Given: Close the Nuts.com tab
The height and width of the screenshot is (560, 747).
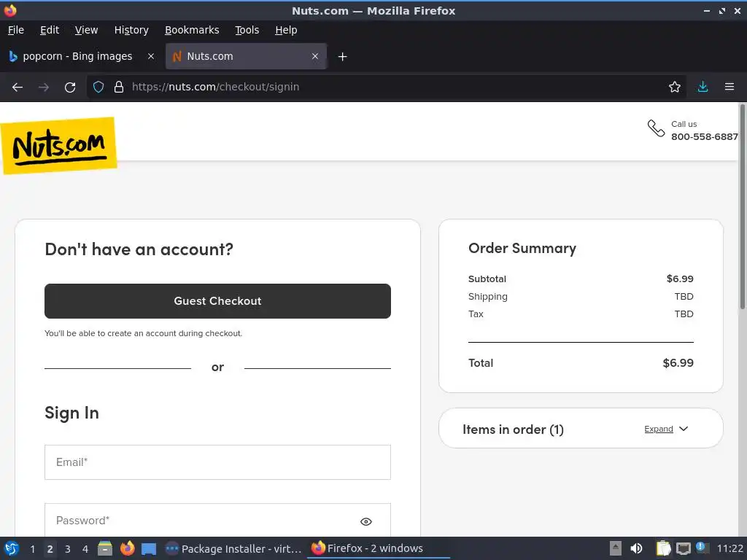Looking at the screenshot, I should [315, 56].
